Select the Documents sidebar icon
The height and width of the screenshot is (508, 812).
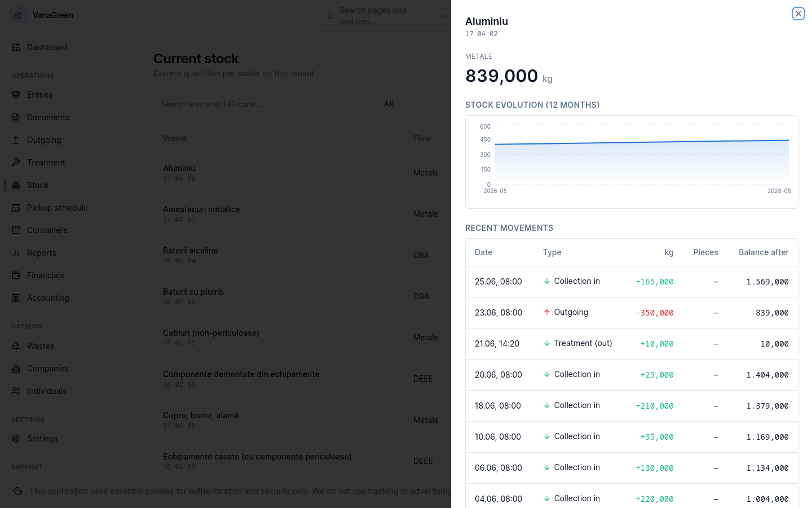pos(16,117)
